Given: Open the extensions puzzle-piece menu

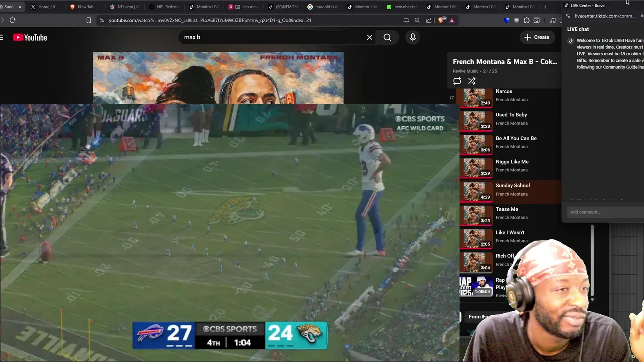Looking at the screenshot, I should pyautogui.click(x=526, y=20).
